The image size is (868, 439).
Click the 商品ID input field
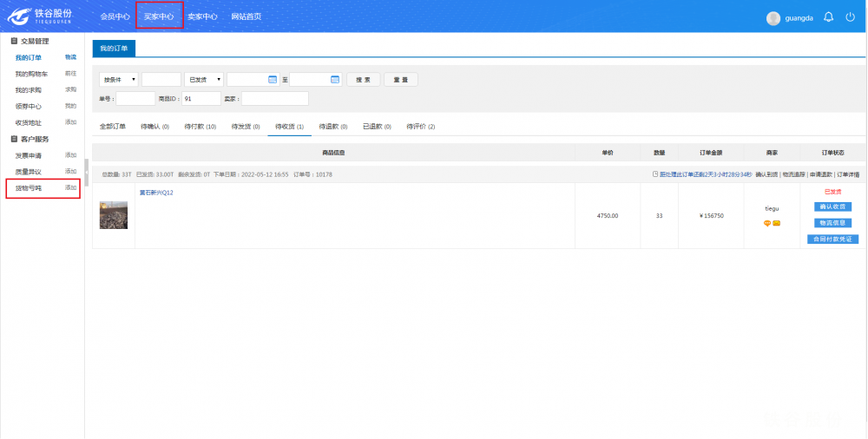coord(201,99)
